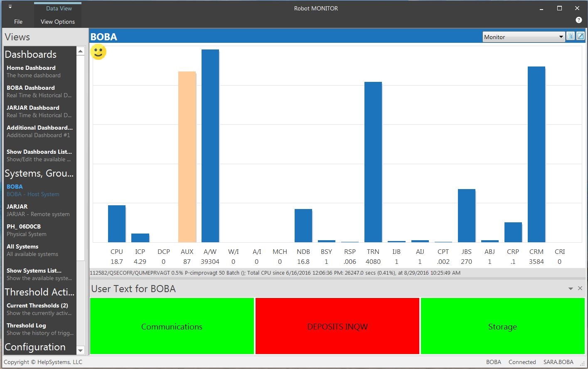588x369 pixels.
Task: Click the Threshold Actions section heading
Action: tap(39, 292)
